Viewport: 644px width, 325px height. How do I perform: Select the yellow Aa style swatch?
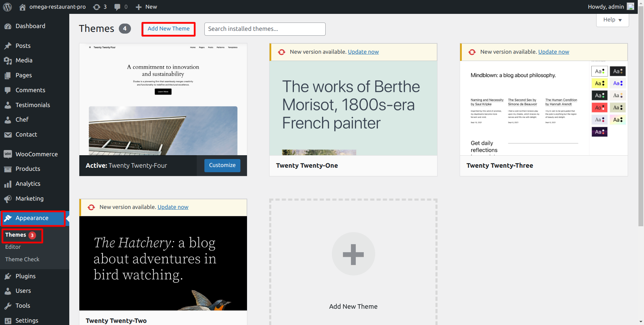[x=599, y=84]
